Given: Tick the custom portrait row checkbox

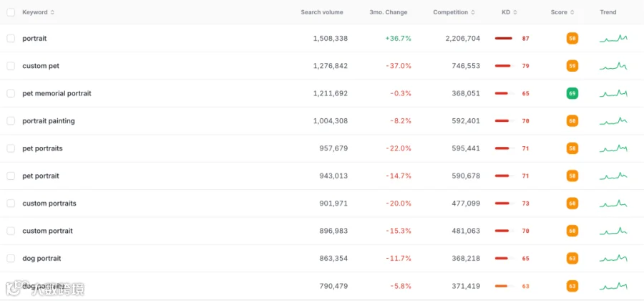Looking at the screenshot, I should [11, 231].
